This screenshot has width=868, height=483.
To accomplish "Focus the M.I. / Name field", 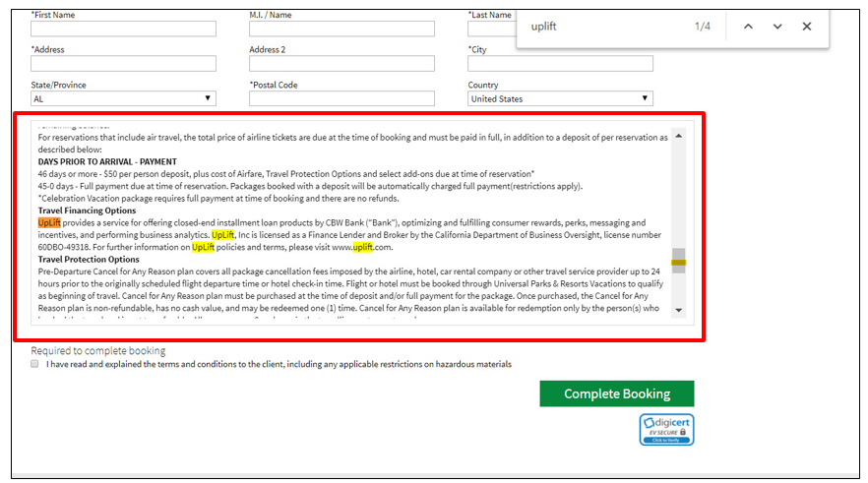I will point(341,29).
